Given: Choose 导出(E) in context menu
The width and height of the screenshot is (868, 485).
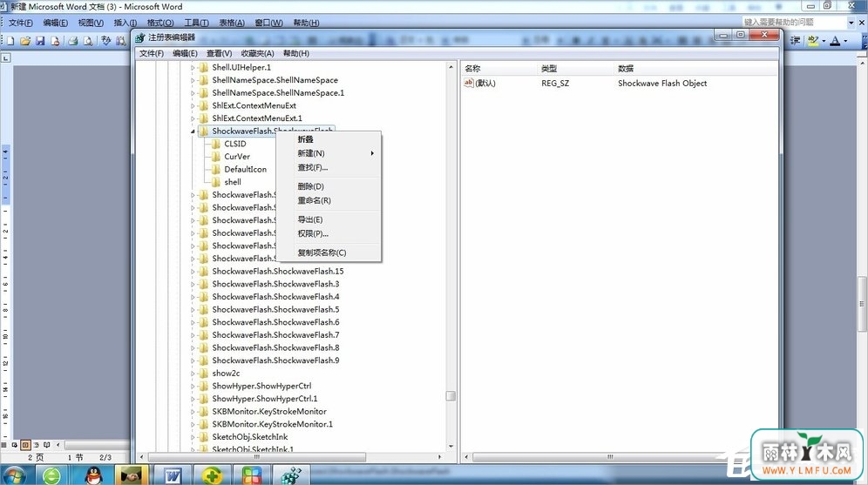Looking at the screenshot, I should click(x=329, y=219).
